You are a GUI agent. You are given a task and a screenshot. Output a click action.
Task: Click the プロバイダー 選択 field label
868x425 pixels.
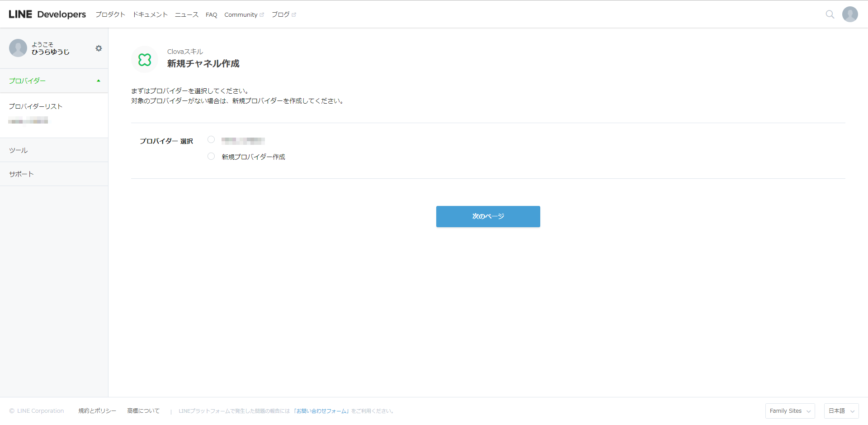[166, 141]
